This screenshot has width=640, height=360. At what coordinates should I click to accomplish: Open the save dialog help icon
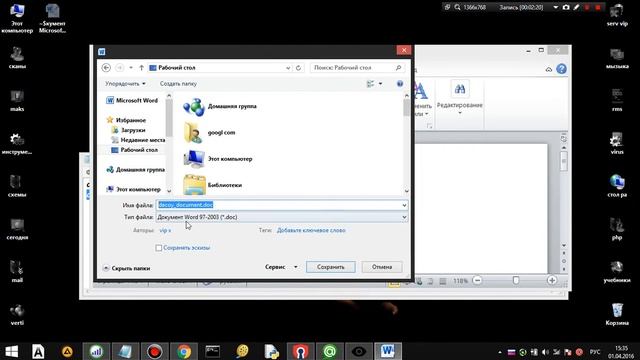(400, 84)
